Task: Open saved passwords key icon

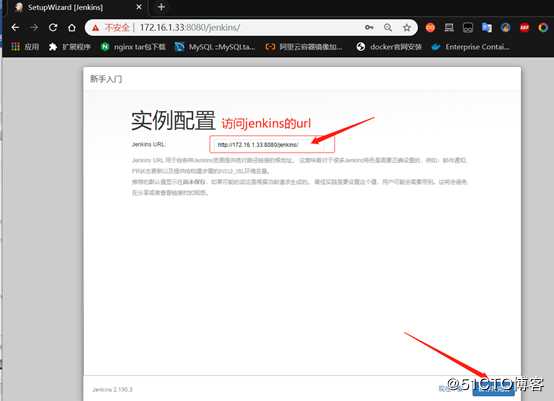Action: pyautogui.click(x=369, y=28)
